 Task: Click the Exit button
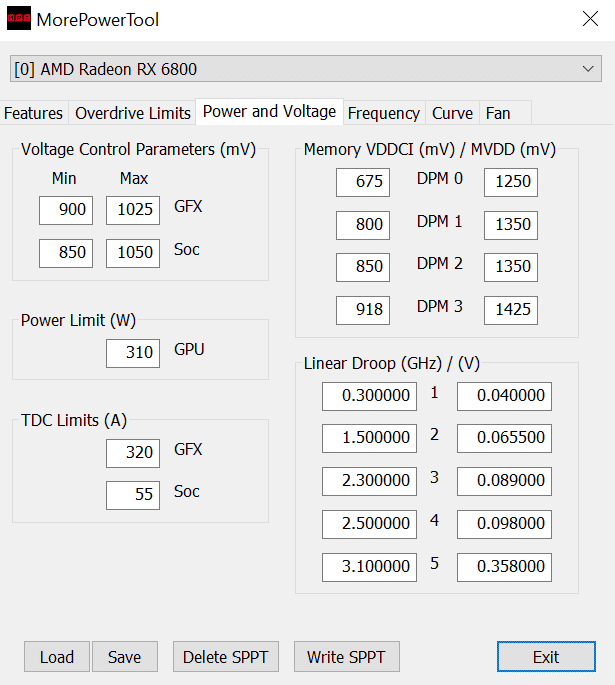click(x=546, y=657)
